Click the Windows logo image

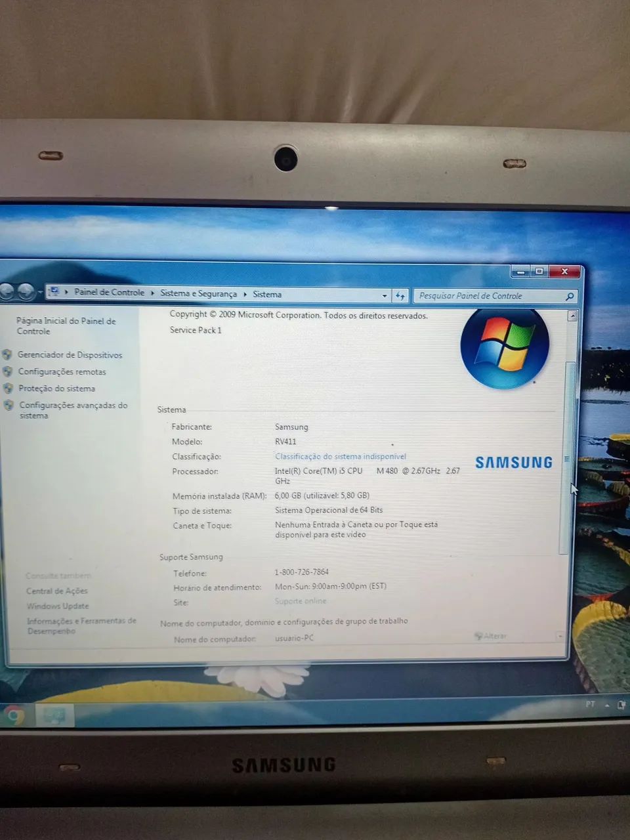click(505, 348)
